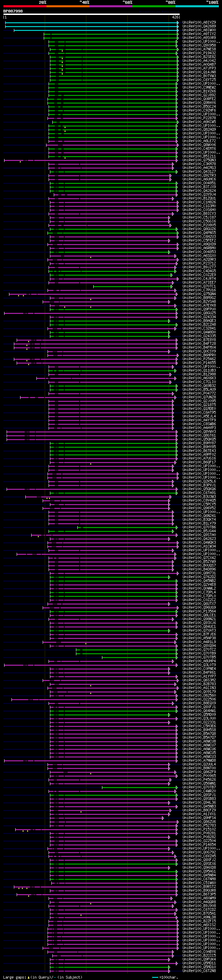Select the UniRef100_B6T3P5 label
222x980 pixels.
(x=199, y=894)
